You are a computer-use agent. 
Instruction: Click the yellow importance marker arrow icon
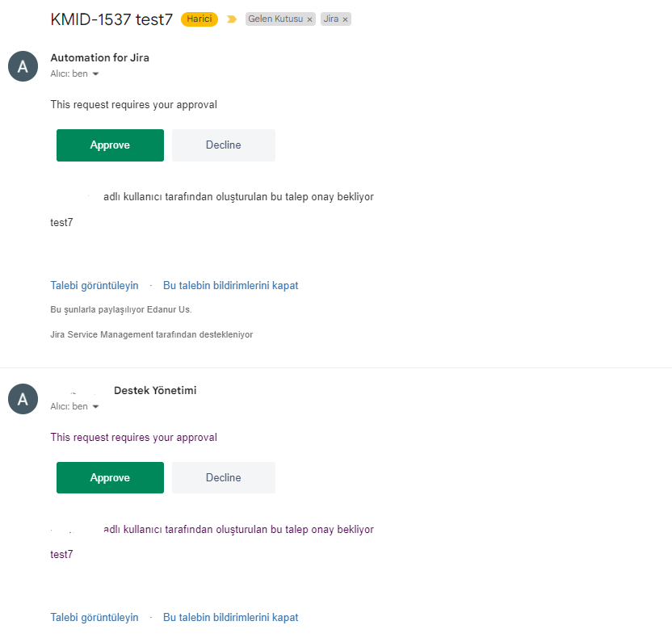(x=232, y=19)
